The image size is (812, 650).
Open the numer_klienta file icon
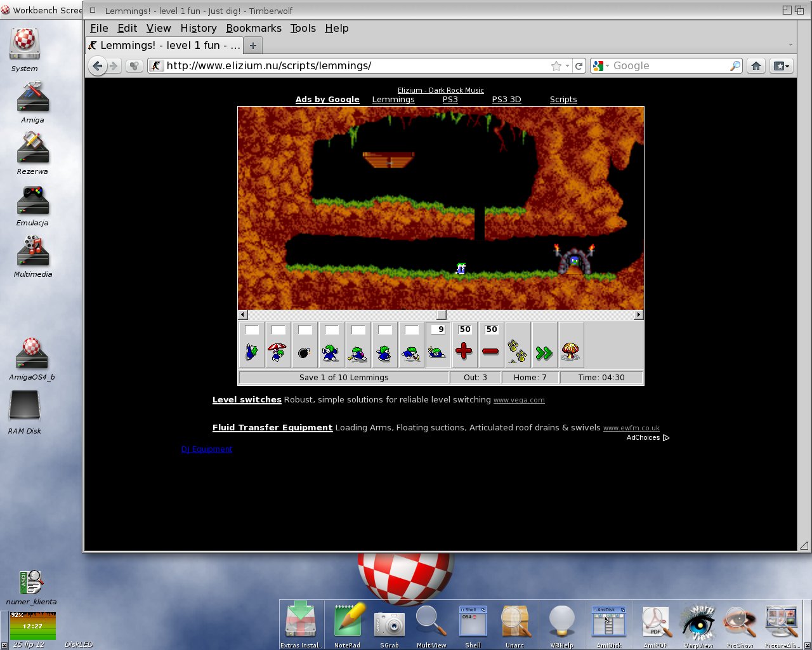[x=31, y=587]
